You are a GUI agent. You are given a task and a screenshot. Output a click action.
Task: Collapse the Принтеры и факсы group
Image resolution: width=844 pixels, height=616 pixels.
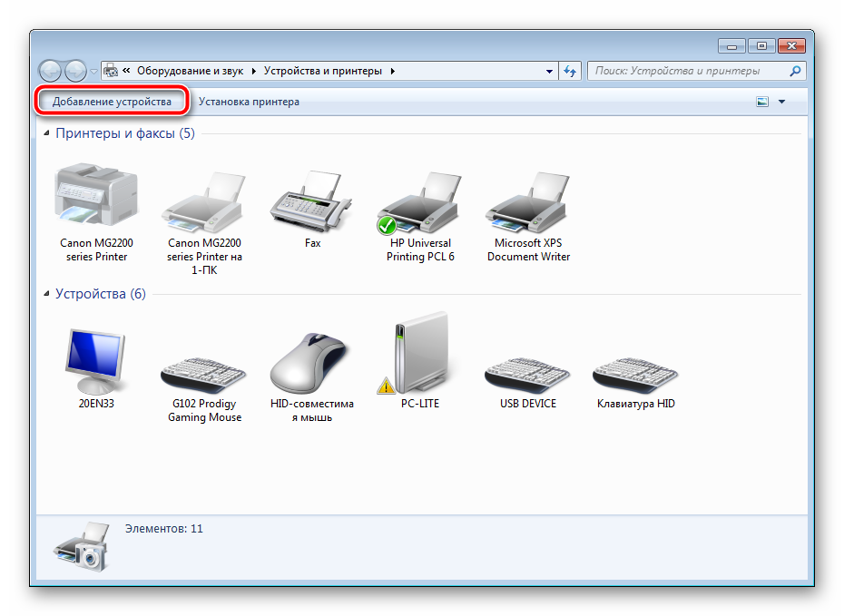pyautogui.click(x=47, y=134)
